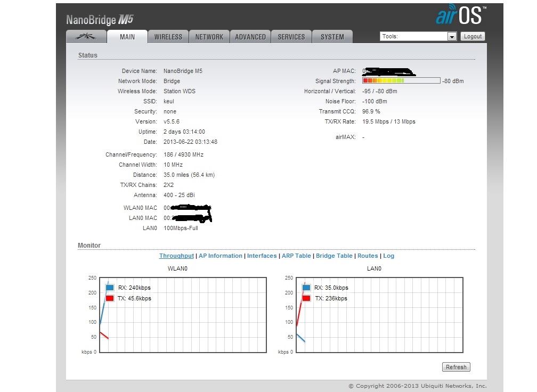This screenshot has height=392, width=537.
Task: Click the WLAN0 throughput graph
Action: (183, 315)
